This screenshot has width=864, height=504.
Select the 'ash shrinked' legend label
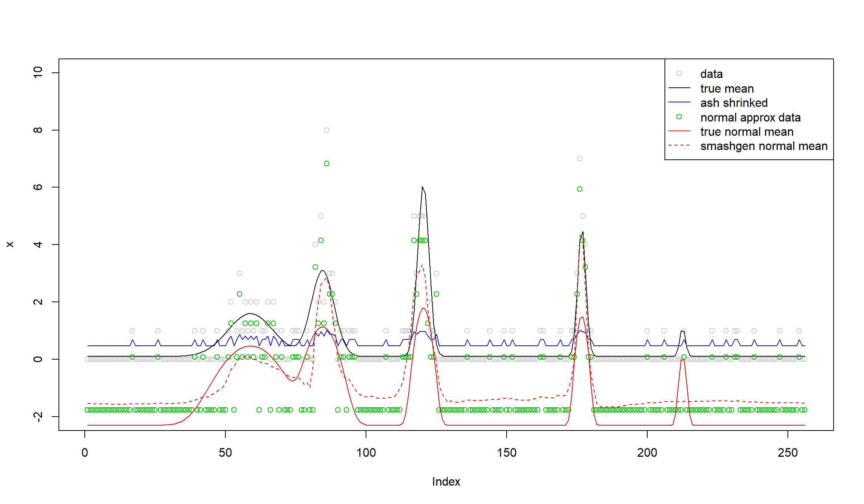[733, 103]
